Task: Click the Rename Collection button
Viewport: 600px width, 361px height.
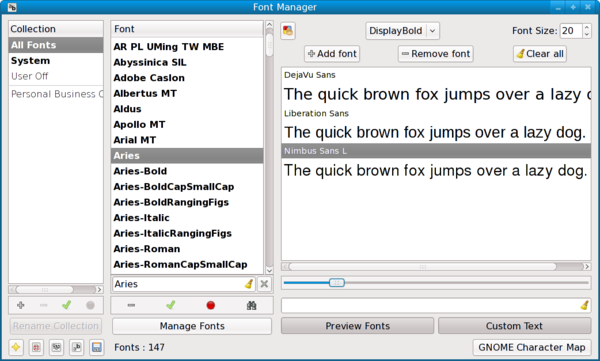Action: [56, 326]
